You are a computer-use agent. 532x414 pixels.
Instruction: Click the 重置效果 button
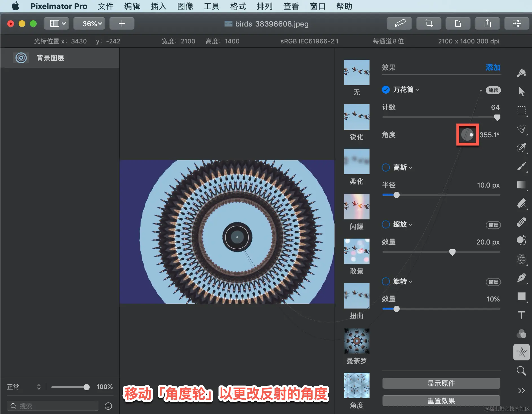pos(441,401)
